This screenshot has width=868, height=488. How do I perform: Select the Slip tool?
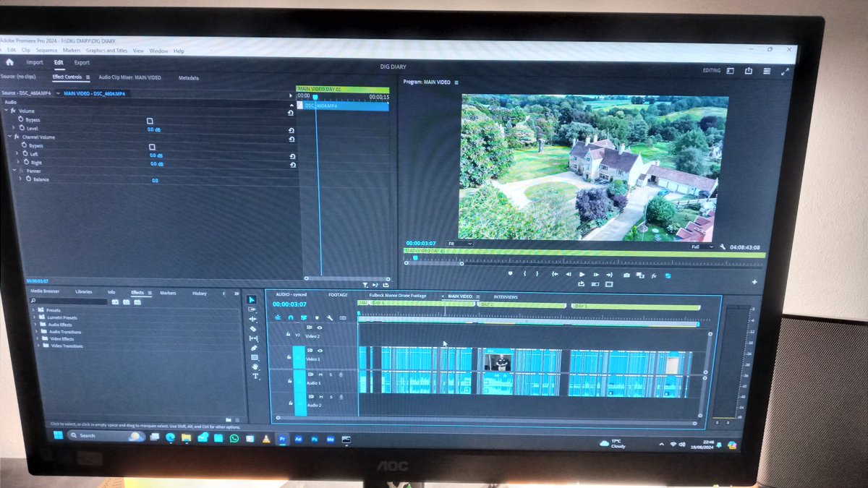point(253,338)
